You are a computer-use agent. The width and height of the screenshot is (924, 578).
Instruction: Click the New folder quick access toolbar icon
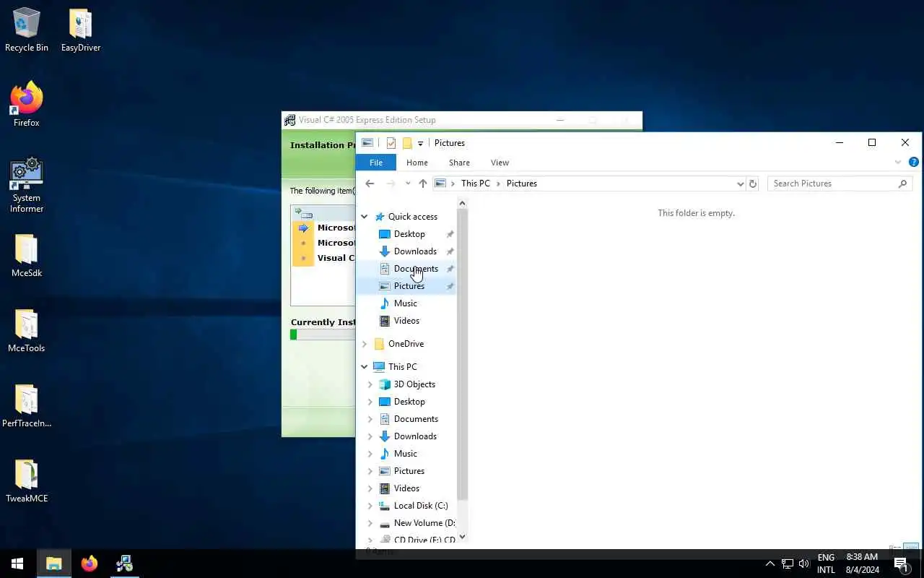click(x=407, y=143)
